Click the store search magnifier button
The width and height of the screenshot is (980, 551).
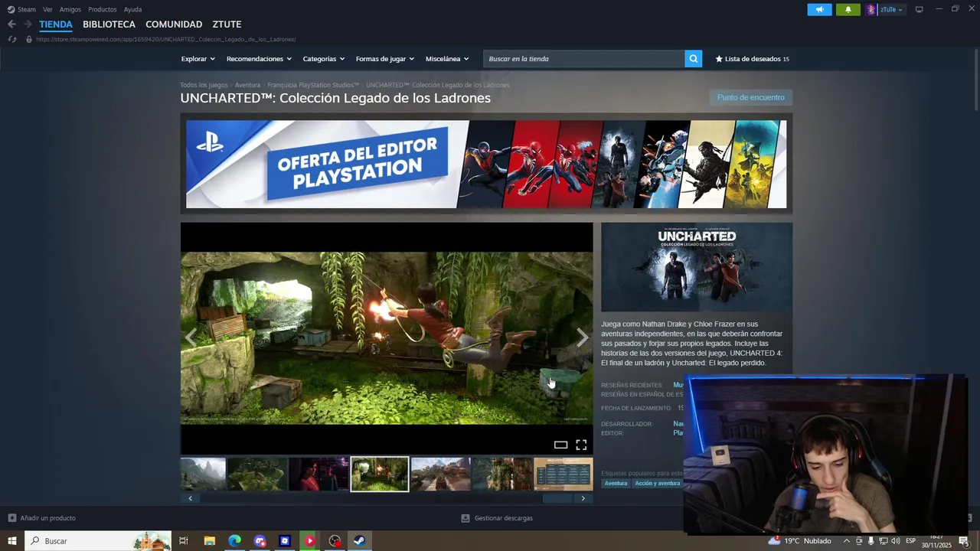click(693, 59)
